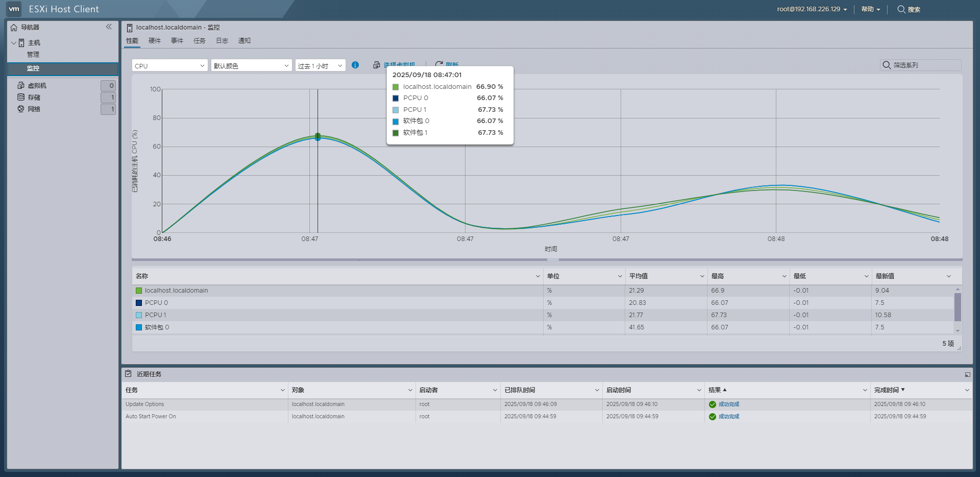Viewport: 980px width, 477px height.
Task: Collapse the navigator panel with double-chevron icon
Action: (109, 27)
